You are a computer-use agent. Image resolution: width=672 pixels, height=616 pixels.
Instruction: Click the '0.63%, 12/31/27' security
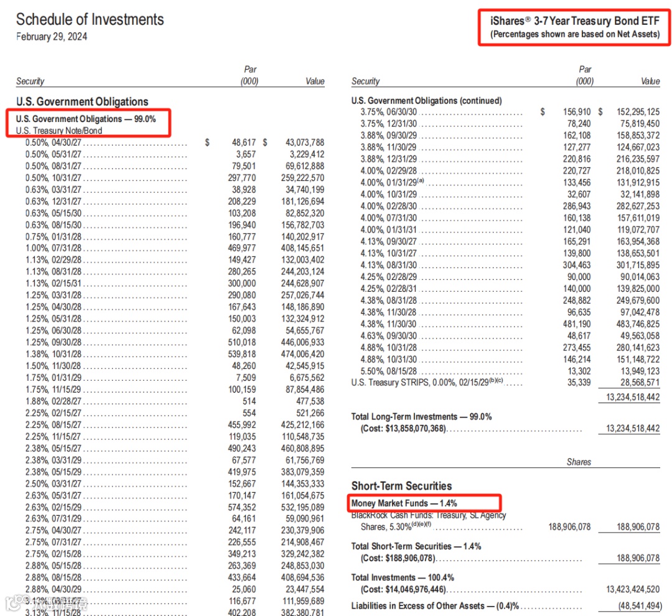pos(53,202)
